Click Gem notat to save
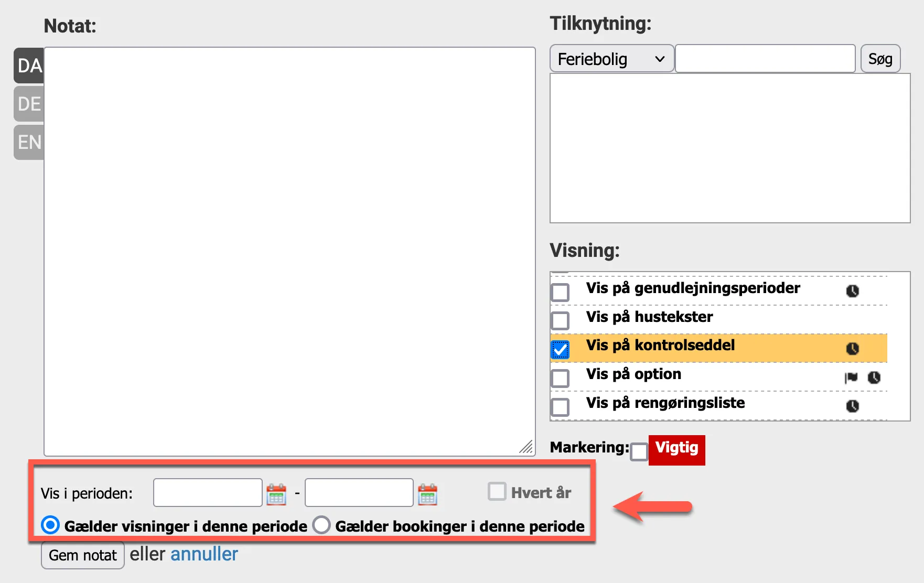The image size is (924, 583). click(83, 555)
